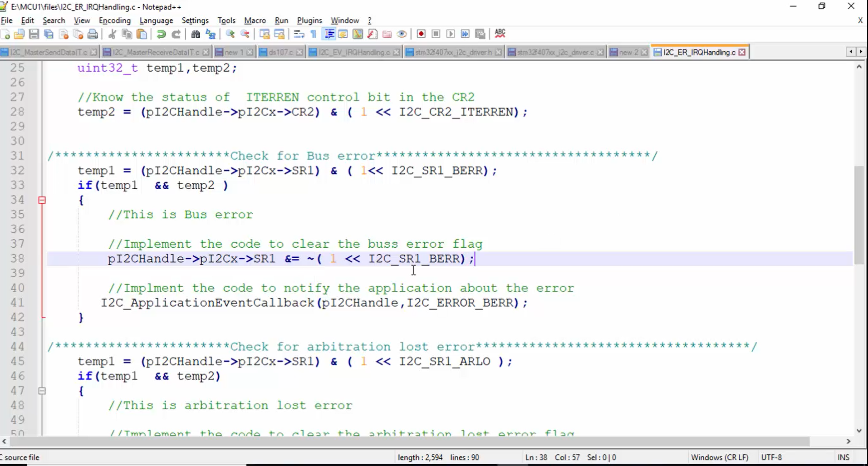The width and height of the screenshot is (868, 466).
Task: Click the UTF-8 encoding status field
Action: click(772, 457)
